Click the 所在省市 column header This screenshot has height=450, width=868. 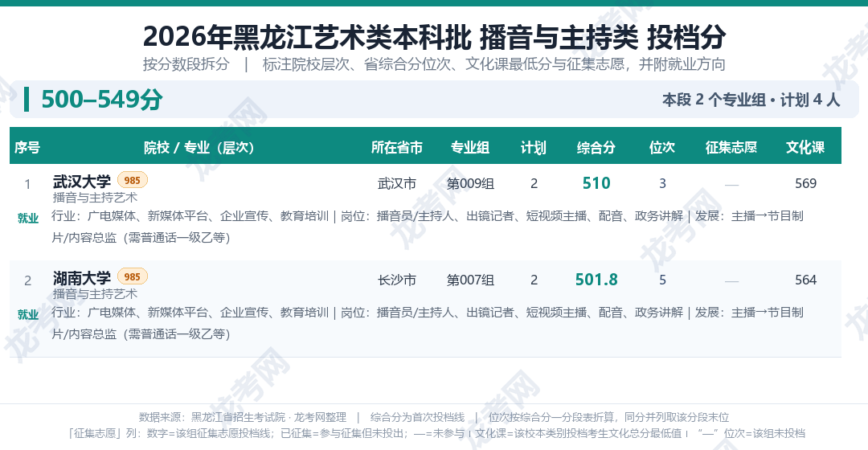(397, 147)
